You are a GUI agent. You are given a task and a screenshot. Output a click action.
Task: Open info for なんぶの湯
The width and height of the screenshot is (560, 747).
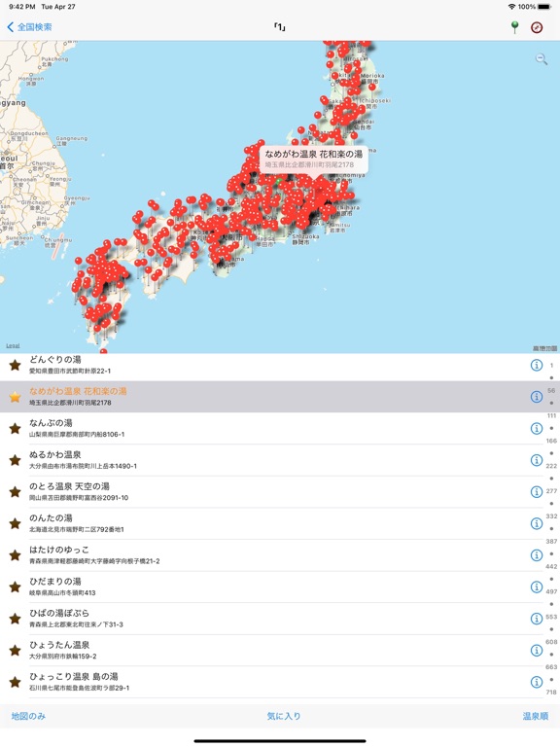click(537, 428)
